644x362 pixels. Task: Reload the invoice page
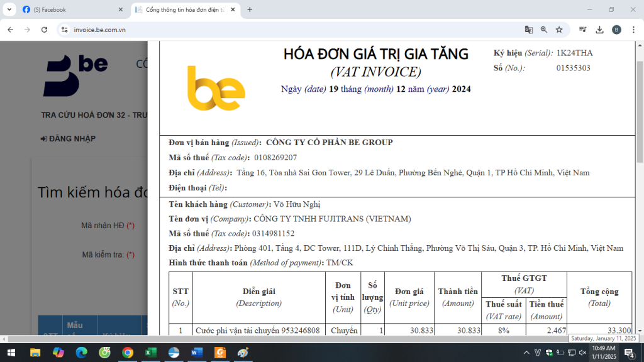[x=45, y=30]
